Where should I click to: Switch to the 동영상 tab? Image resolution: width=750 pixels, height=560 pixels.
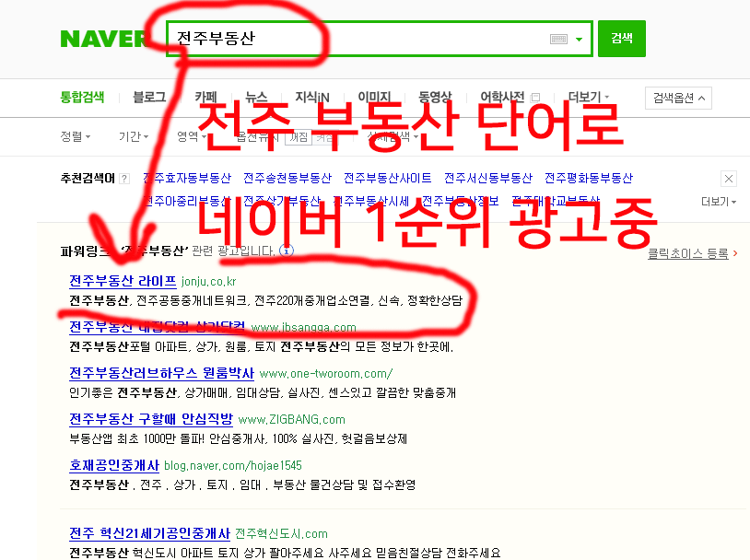435,98
